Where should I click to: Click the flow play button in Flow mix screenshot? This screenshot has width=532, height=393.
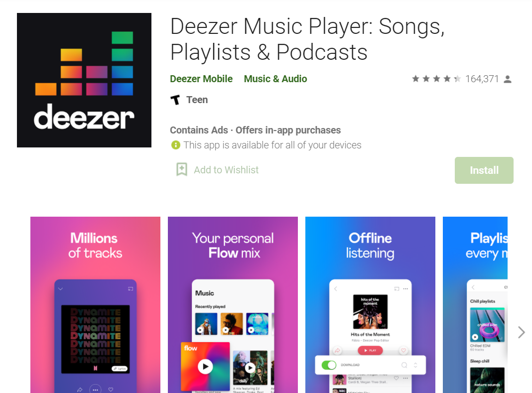[205, 367]
